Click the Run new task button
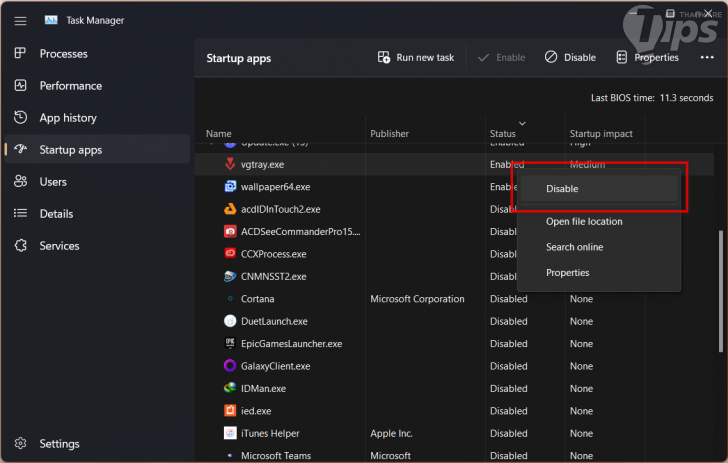Image resolution: width=728 pixels, height=463 pixels. [x=416, y=58]
